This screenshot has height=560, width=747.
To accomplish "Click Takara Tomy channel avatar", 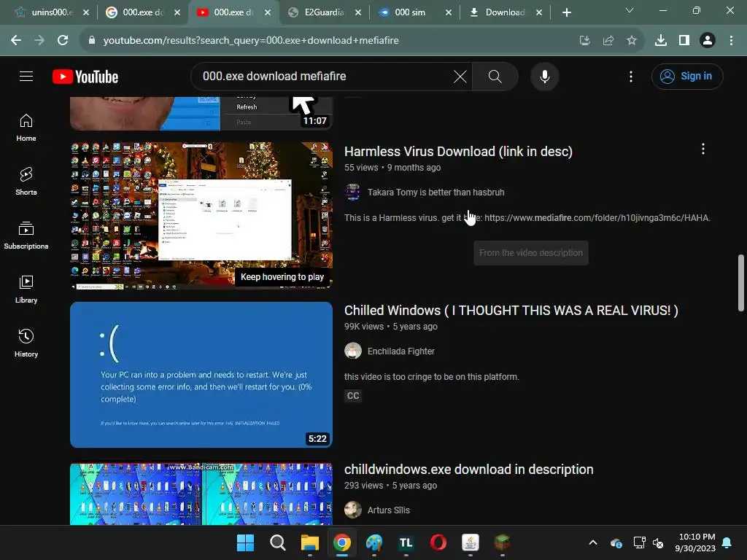I will coord(352,192).
